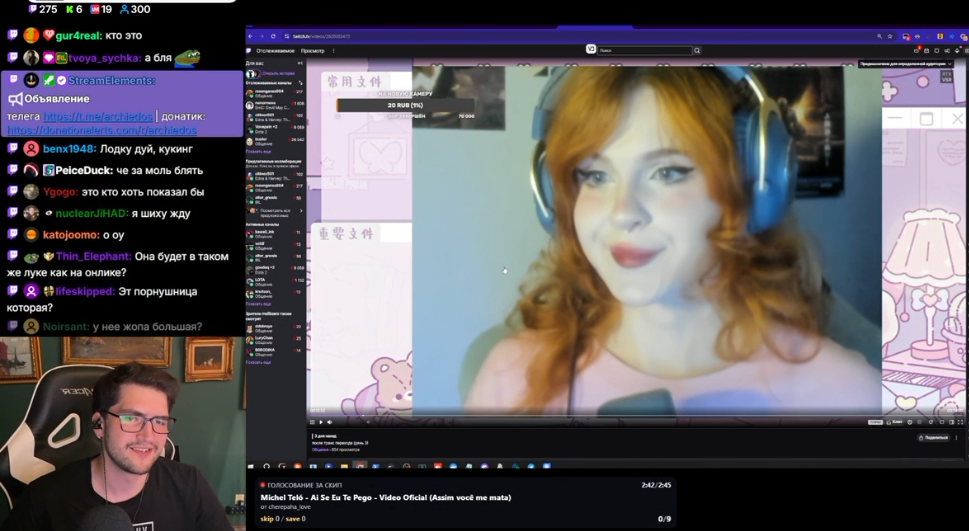Click the 20 RUB donation goal bar
969x531 pixels.
pyautogui.click(x=405, y=105)
